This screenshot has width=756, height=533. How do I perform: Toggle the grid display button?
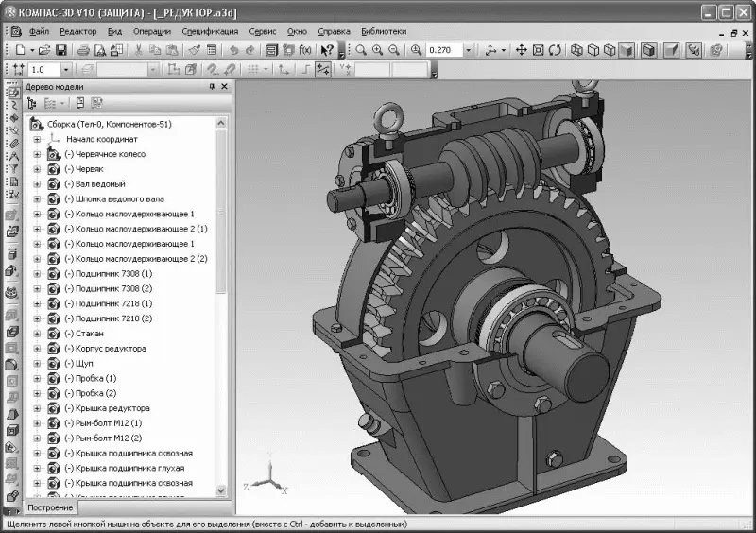252,69
